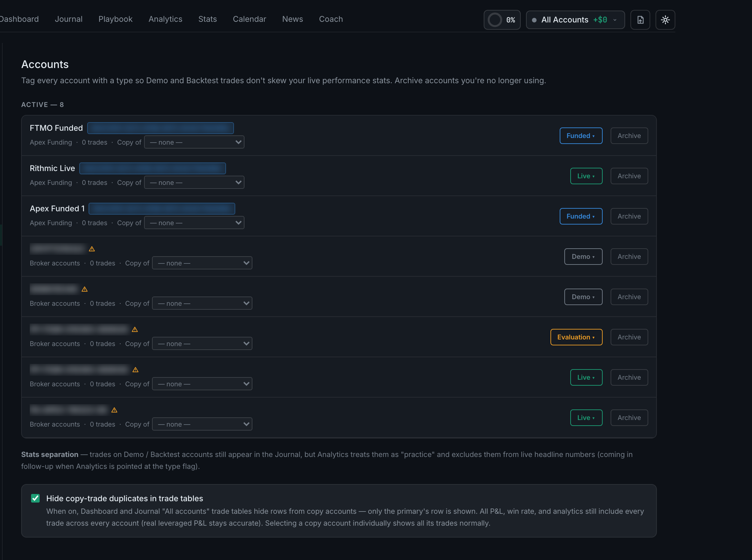Viewport: 752px width, 560px height.
Task: Open Copy of dropdown on second Demo account
Action: click(202, 304)
